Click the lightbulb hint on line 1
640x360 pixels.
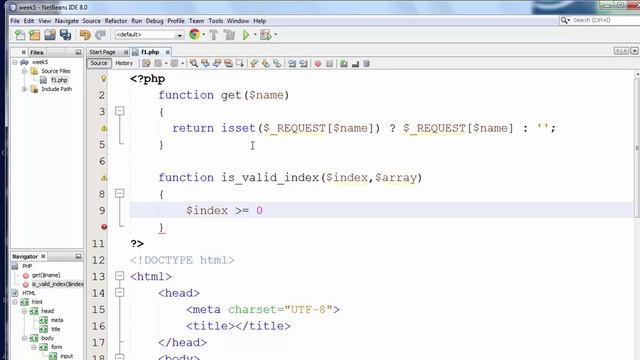coord(104,78)
